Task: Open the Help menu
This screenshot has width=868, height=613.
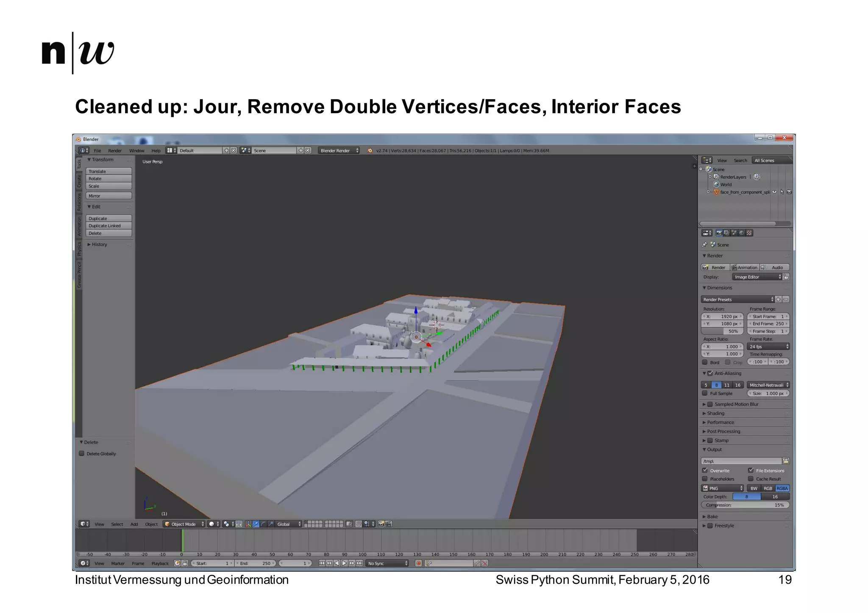Action: [x=156, y=150]
